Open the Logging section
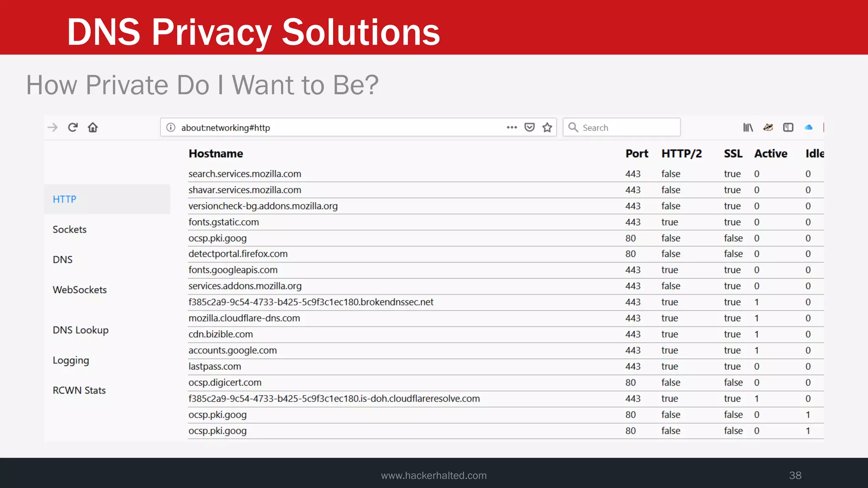Image resolution: width=868 pixels, height=488 pixels. (x=71, y=360)
